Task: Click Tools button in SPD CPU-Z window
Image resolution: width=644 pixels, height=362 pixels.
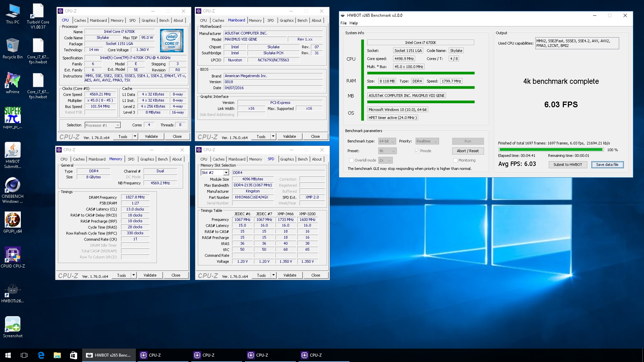Action: 261,275
